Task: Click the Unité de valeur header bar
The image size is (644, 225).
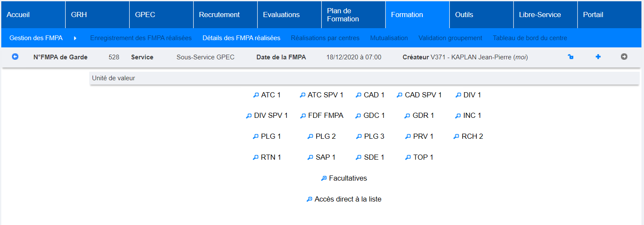Action: [364, 78]
